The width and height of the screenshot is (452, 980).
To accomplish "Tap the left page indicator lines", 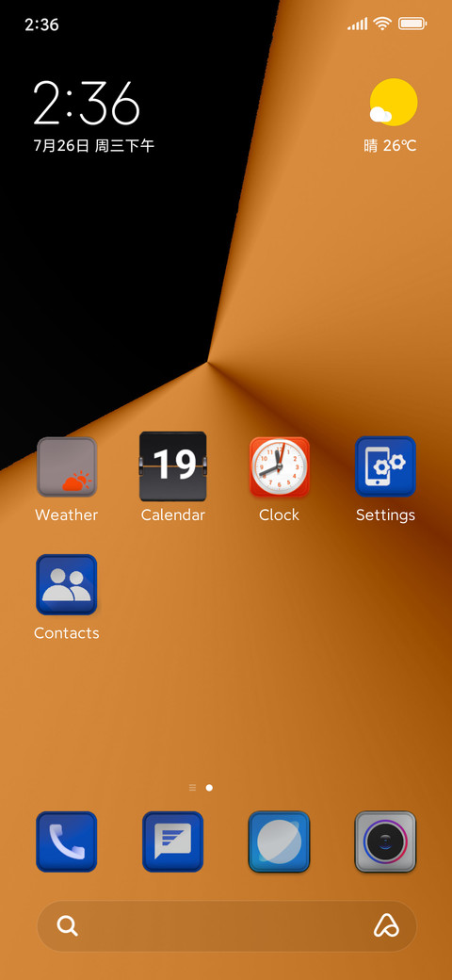I will click(192, 788).
